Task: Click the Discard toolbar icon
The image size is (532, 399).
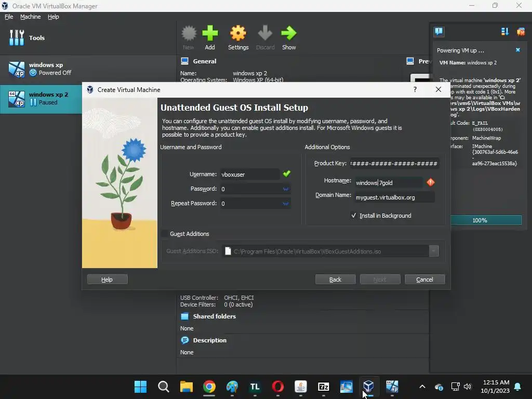Action: click(265, 37)
